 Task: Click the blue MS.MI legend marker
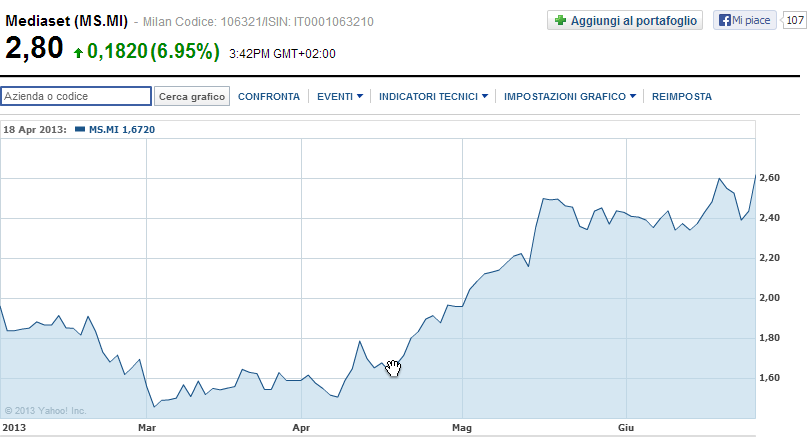tap(80, 129)
